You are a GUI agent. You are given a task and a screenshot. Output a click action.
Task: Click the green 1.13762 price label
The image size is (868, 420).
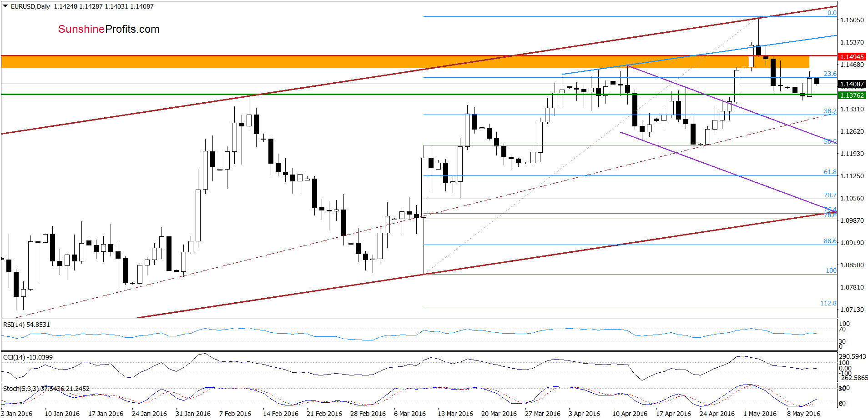[852, 95]
